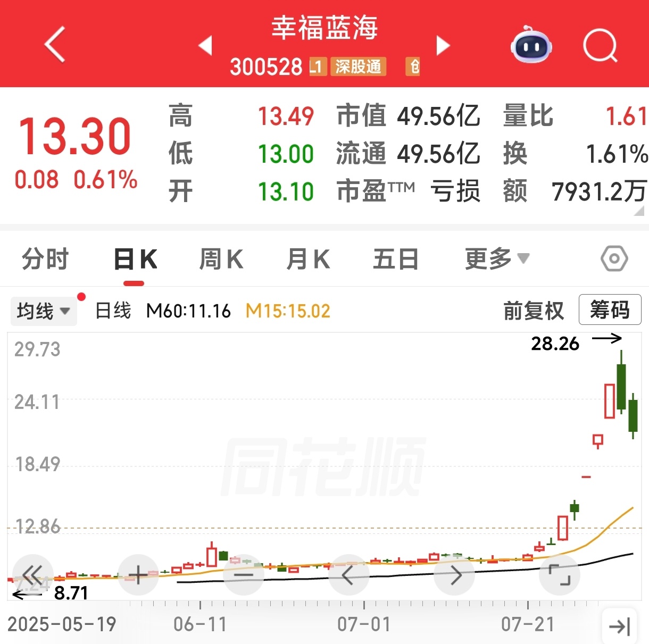Tap the 12.86 price axis label
649x644 pixels.
coord(37,526)
